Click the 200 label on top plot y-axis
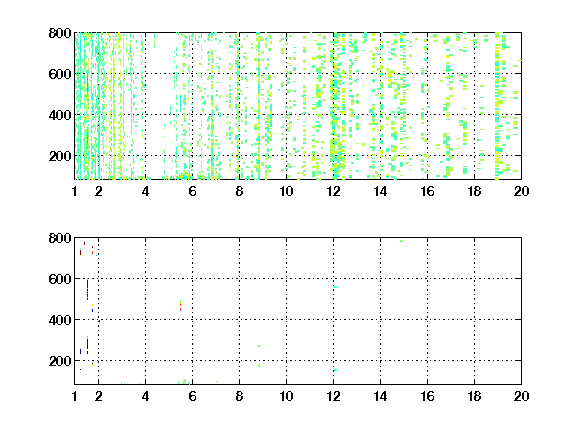576x432 pixels. (x=60, y=156)
